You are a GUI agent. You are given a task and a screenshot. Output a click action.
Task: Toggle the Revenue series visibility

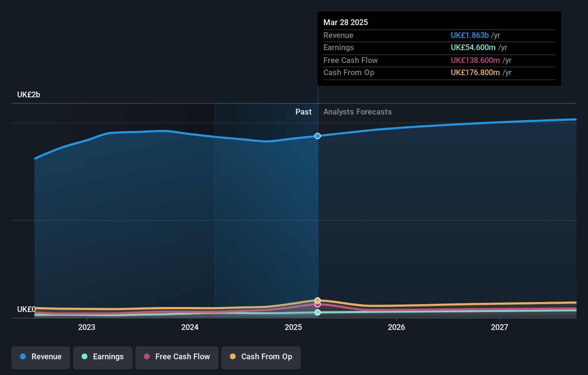pyautogui.click(x=40, y=357)
